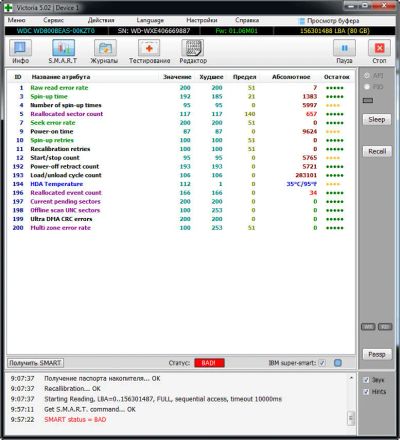Click the Просмотр буфера buffer view icon
The width and height of the screenshot is (400, 440).
click(x=302, y=21)
